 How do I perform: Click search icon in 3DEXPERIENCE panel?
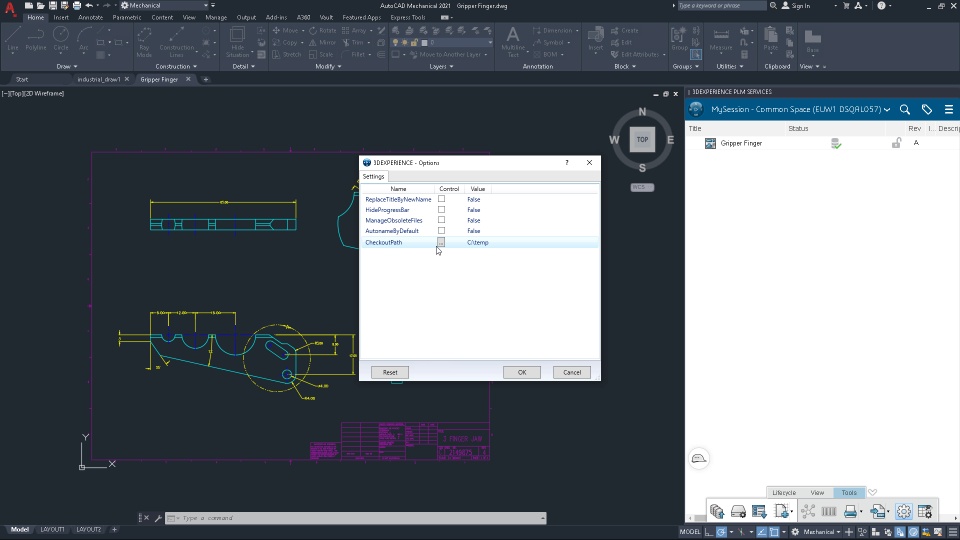(x=904, y=109)
